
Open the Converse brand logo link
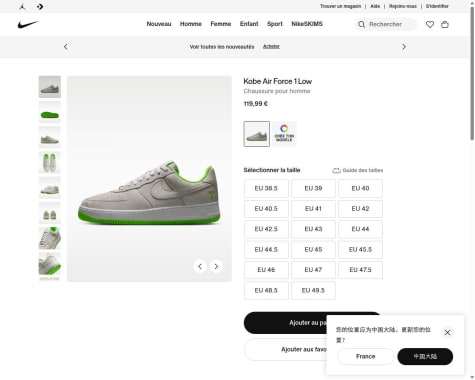(40, 6)
